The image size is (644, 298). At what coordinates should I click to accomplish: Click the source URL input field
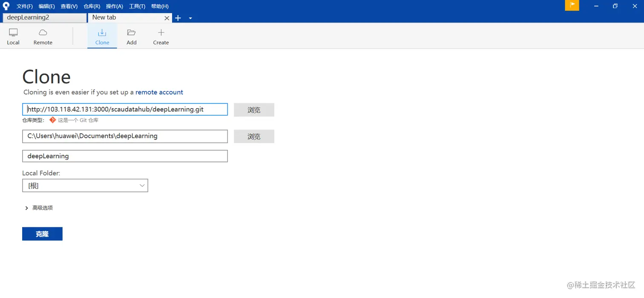pos(125,109)
